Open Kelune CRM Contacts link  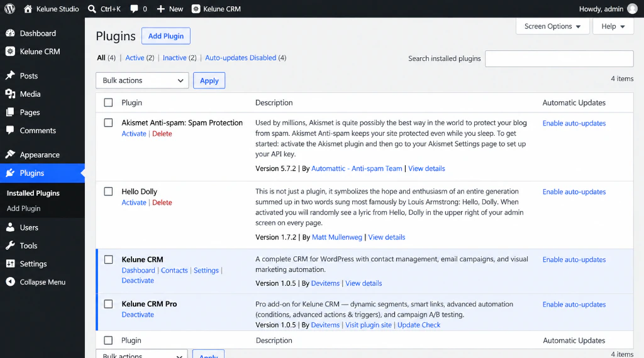coord(174,270)
